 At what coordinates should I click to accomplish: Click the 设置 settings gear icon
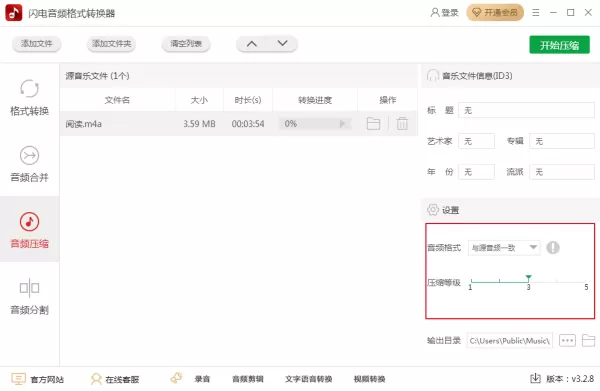point(432,210)
